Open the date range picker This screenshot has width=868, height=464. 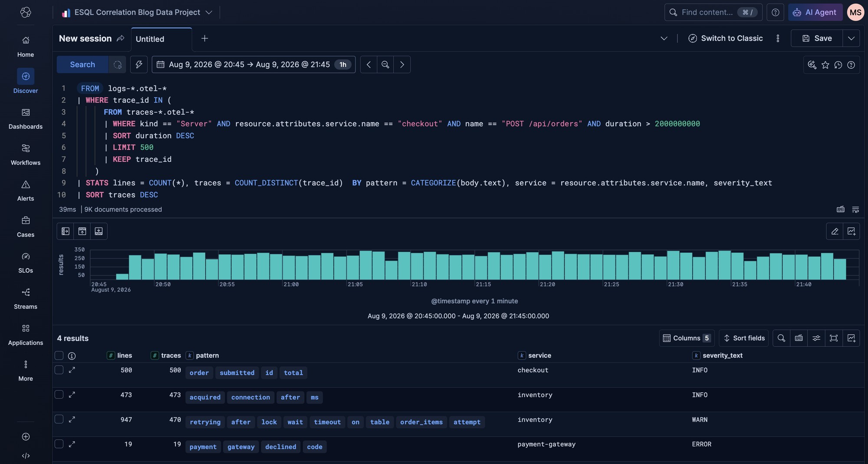[253, 65]
